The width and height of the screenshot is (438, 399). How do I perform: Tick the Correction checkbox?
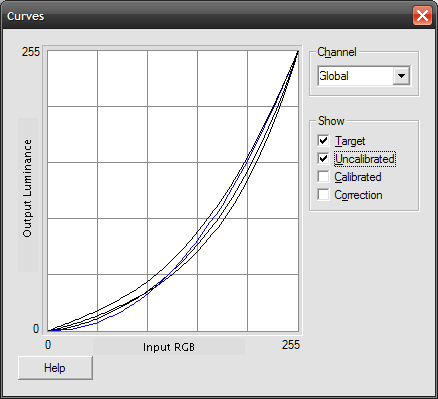[x=323, y=194]
